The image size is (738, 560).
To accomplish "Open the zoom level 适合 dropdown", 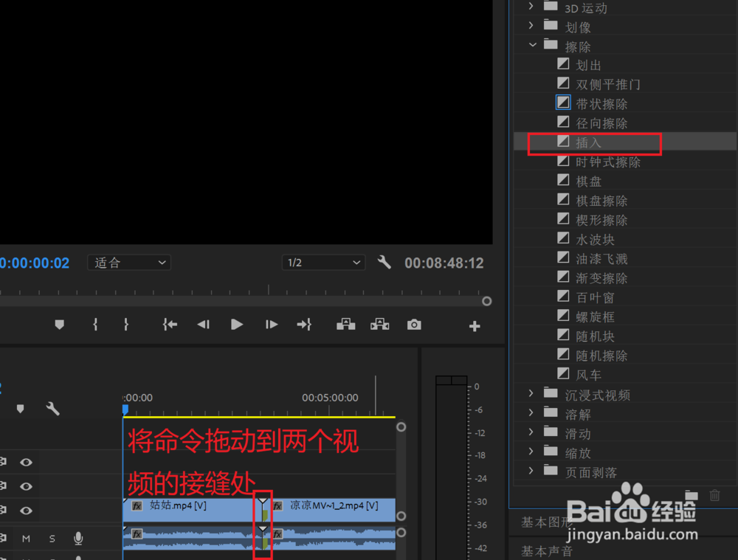I will (129, 262).
